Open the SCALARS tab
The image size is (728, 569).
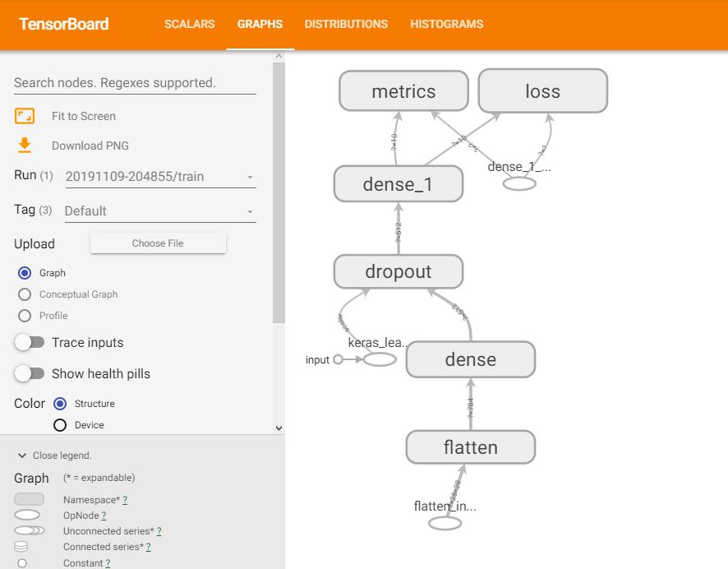click(190, 24)
